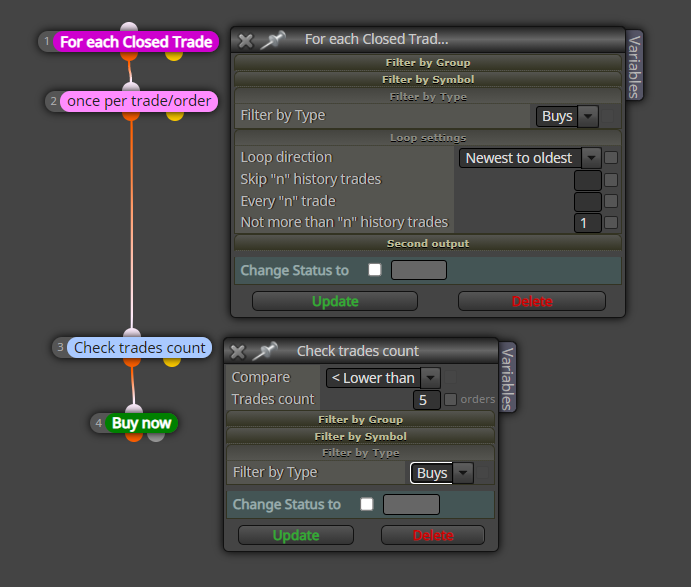
Task: Click the Trades count field showing 5
Action: coord(427,400)
